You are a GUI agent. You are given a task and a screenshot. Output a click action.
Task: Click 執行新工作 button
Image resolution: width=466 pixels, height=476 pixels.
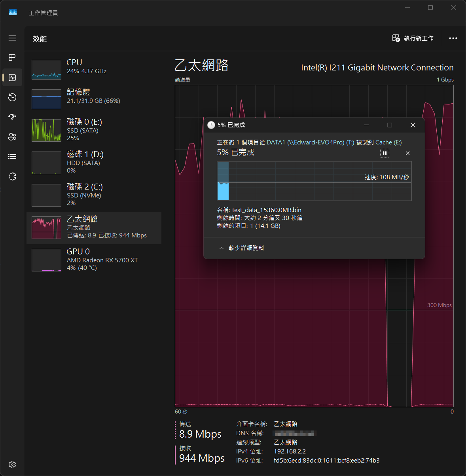tap(413, 38)
